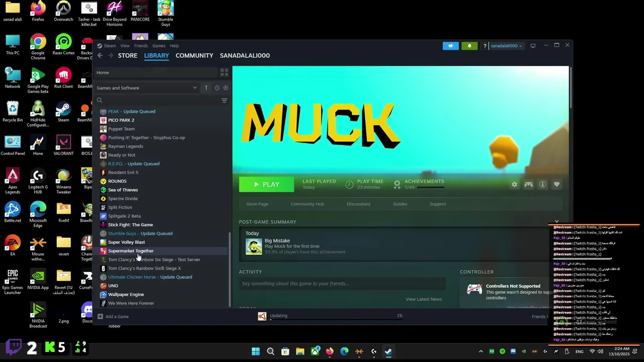Sort library with the upward arrow icon

[x=206, y=88]
